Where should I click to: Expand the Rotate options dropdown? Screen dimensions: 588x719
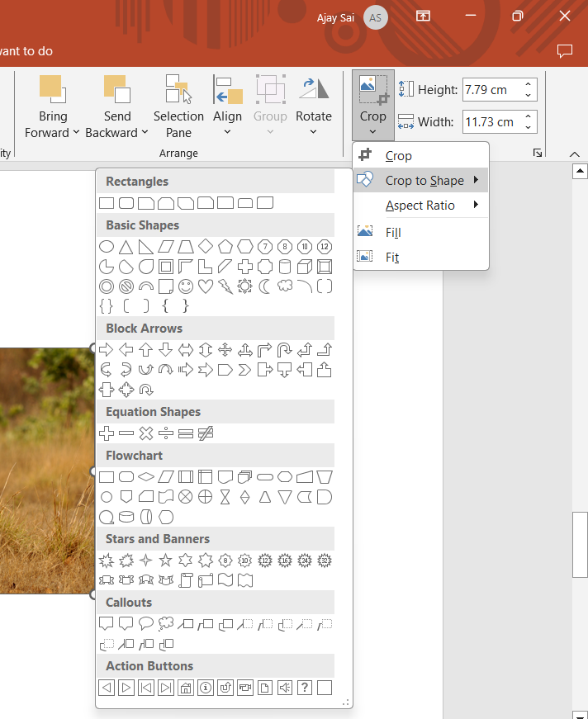[314, 132]
